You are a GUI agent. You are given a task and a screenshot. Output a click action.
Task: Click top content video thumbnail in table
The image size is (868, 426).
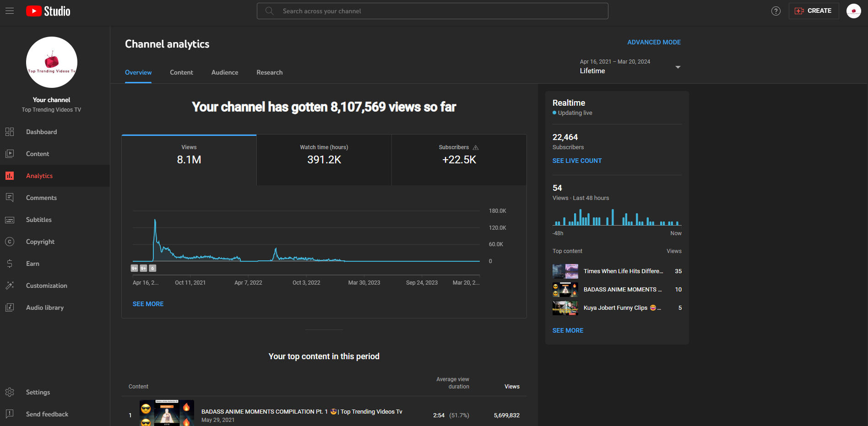[167, 413]
